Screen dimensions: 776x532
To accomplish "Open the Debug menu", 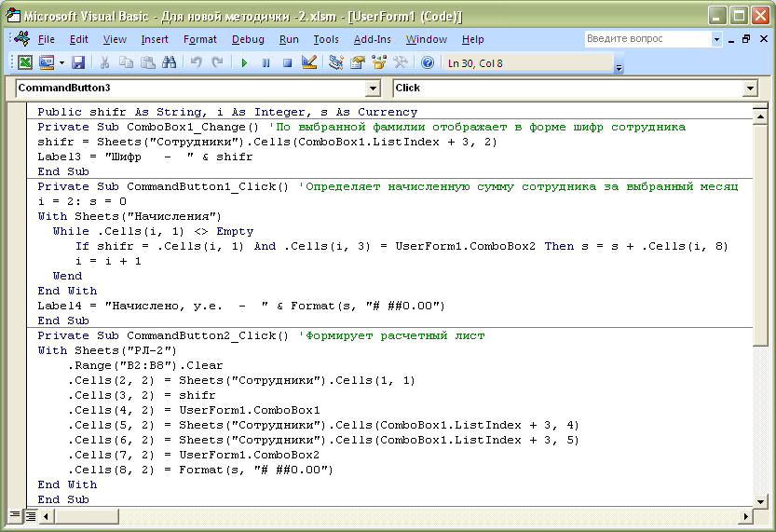I will (248, 39).
